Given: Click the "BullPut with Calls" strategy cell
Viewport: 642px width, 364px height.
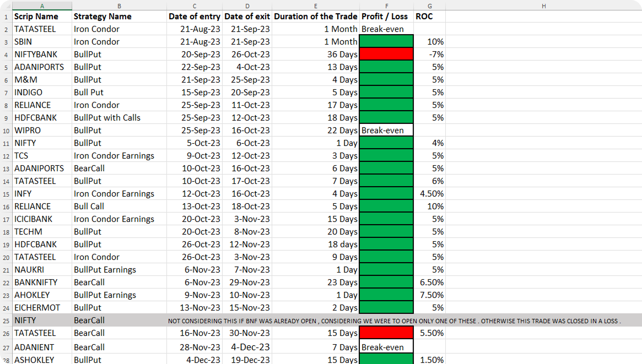Looking at the screenshot, I should tap(107, 118).
